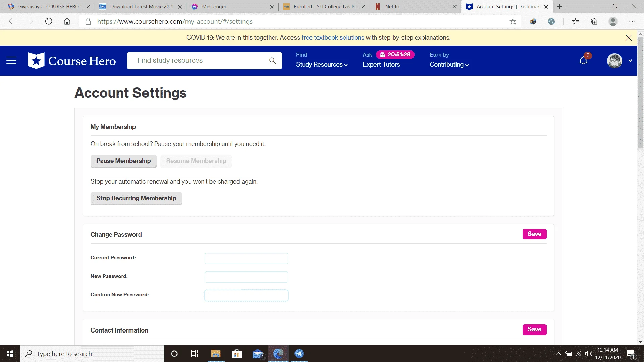Expand the profile dropdown arrow

point(630,61)
